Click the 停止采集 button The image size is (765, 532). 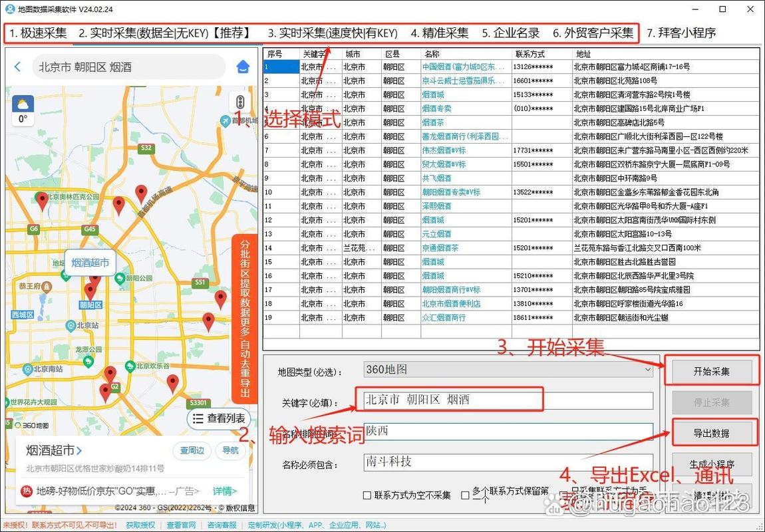tap(711, 403)
